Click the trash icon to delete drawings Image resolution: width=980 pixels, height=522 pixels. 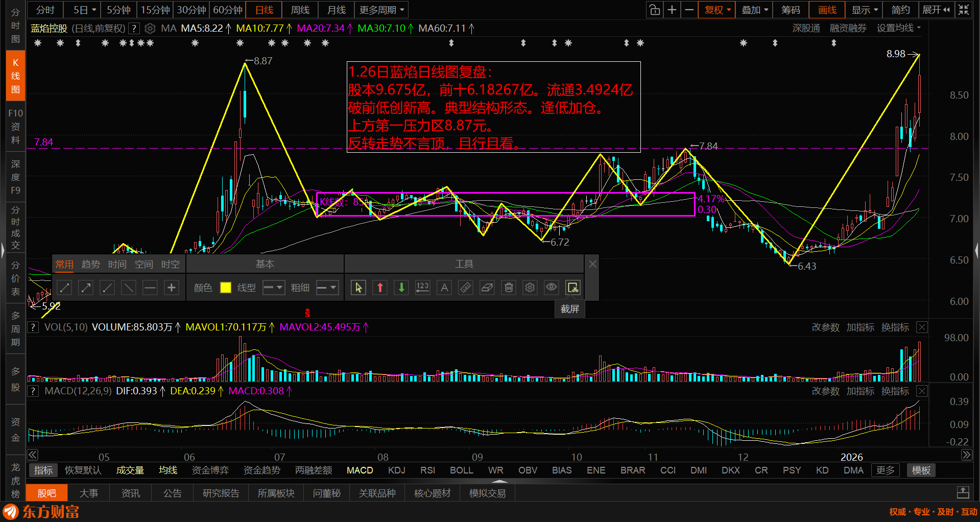[x=509, y=288]
